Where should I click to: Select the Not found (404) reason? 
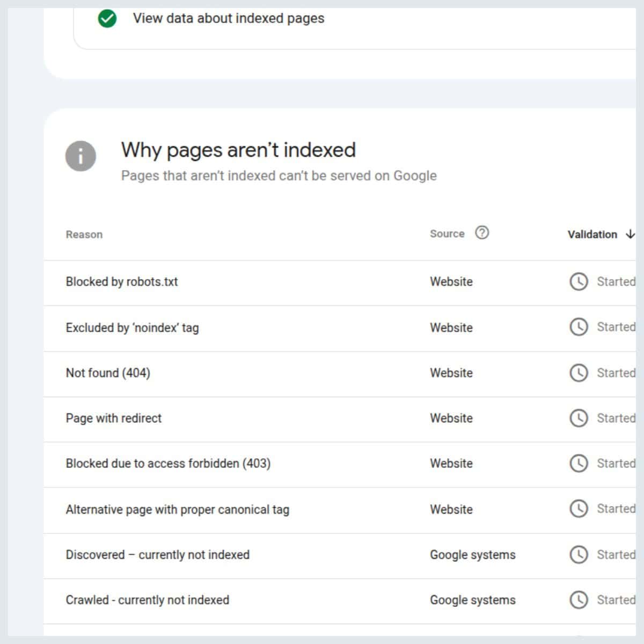tap(108, 373)
